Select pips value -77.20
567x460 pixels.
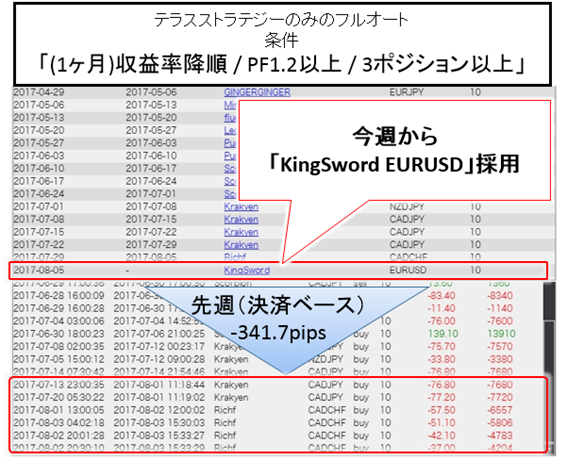[441, 397]
